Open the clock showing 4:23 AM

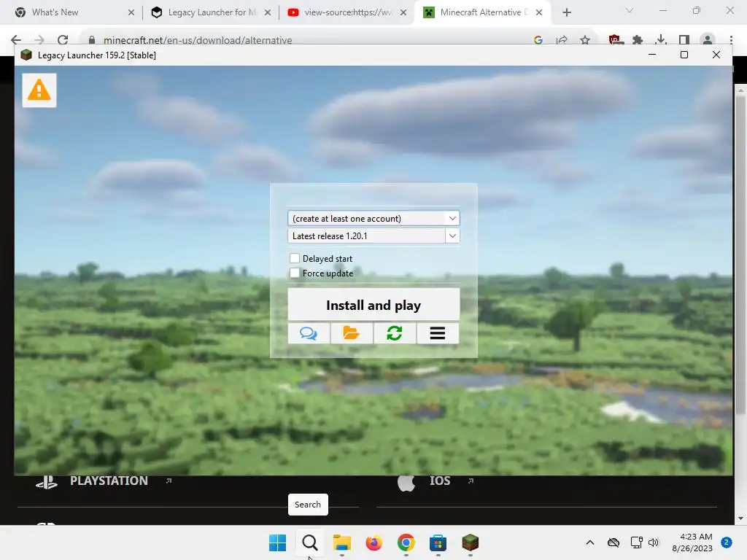[692, 542]
